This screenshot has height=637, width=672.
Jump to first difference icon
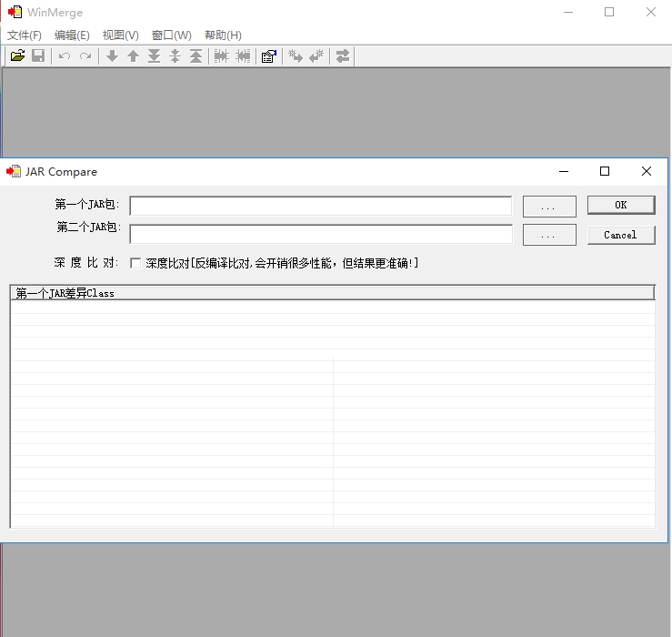pos(196,56)
